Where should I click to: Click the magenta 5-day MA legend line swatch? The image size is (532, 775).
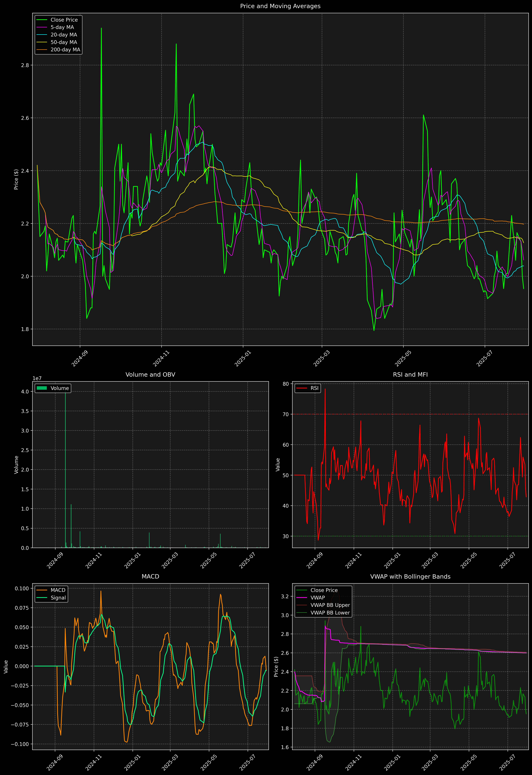42,27
